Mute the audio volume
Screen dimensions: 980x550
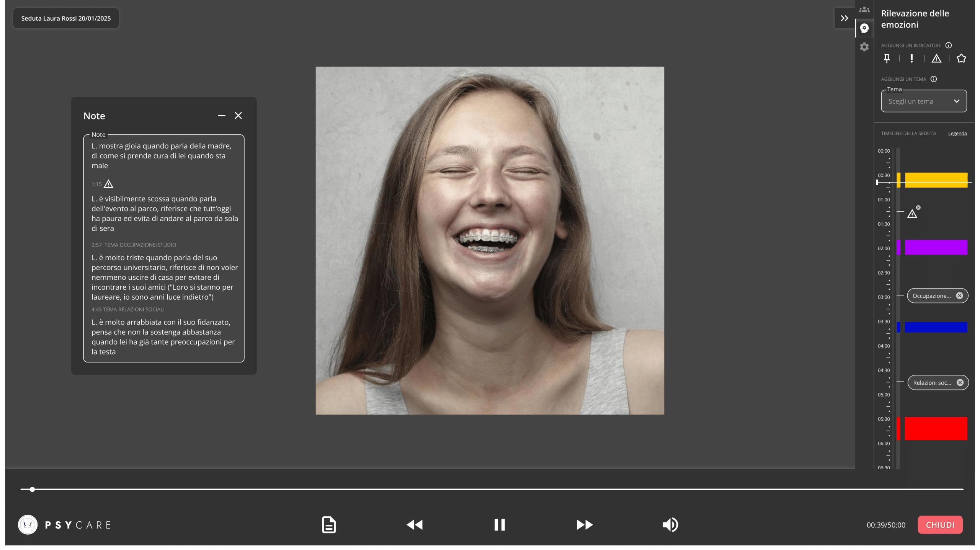(x=670, y=525)
